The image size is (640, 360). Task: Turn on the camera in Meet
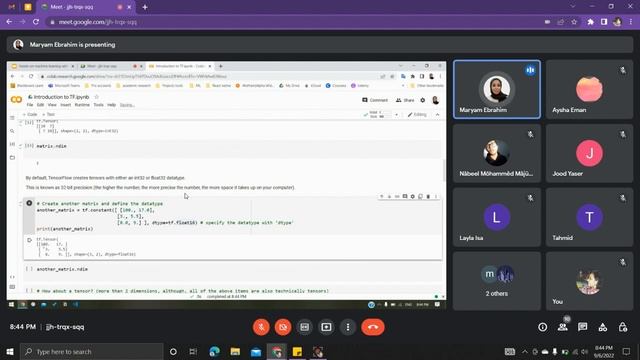click(x=283, y=327)
